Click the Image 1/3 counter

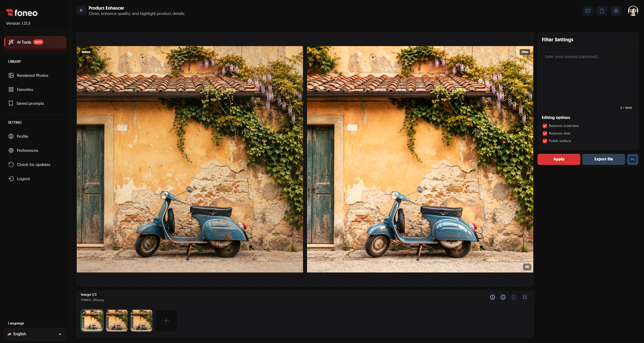pos(89,294)
